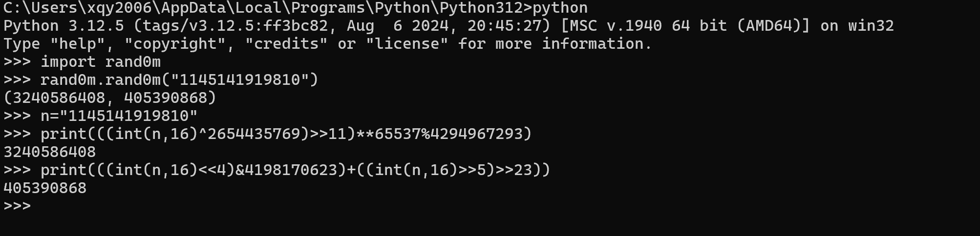Click the standalone output line 405390868
Image resolution: width=980 pixels, height=236 pixels.
[x=45, y=188]
